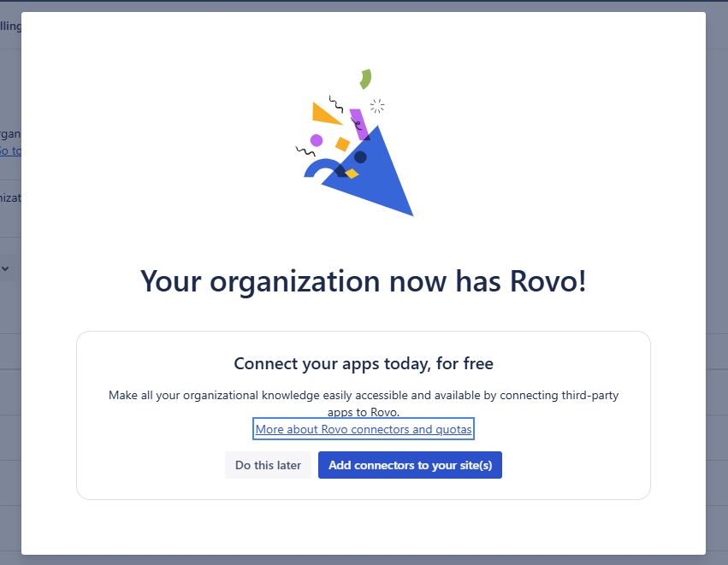Expand the chevron dropdown in the background page
Screen dimensions: 728x565
click(6, 268)
